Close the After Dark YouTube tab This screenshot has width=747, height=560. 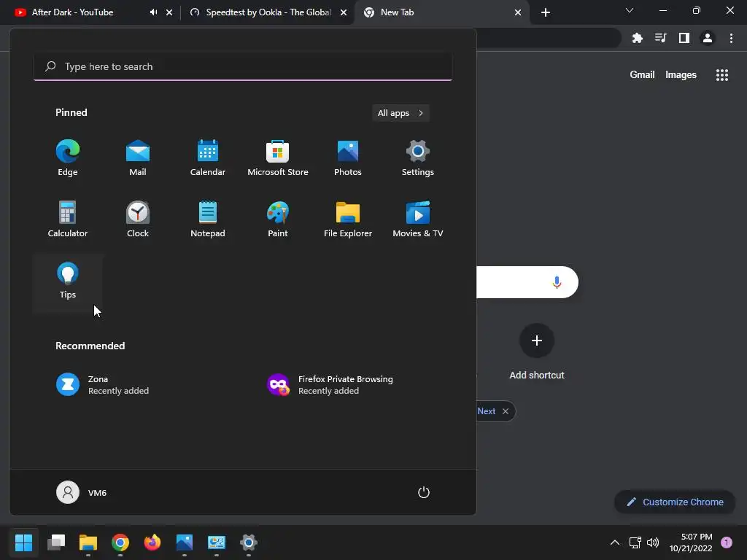pyautogui.click(x=169, y=12)
